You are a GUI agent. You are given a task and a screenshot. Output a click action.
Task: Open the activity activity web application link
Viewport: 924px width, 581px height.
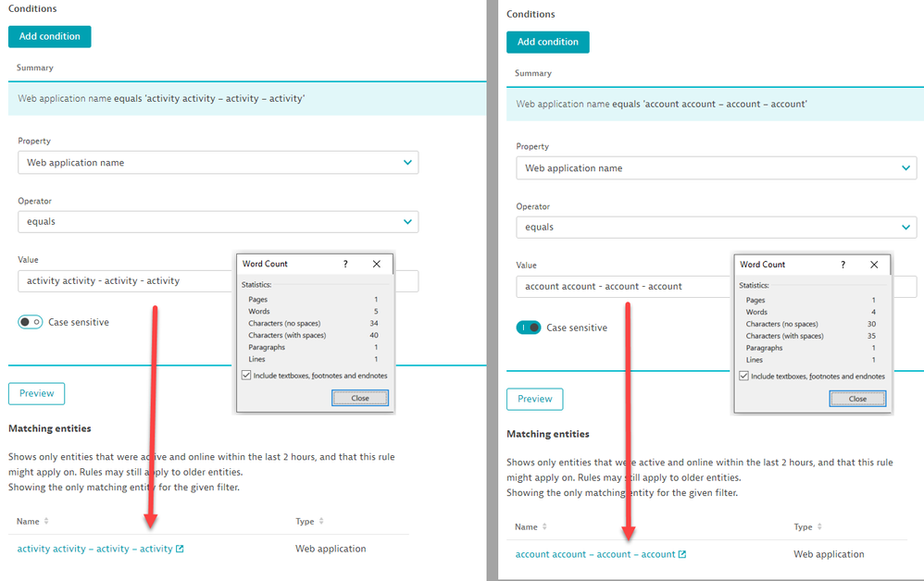(x=94, y=550)
